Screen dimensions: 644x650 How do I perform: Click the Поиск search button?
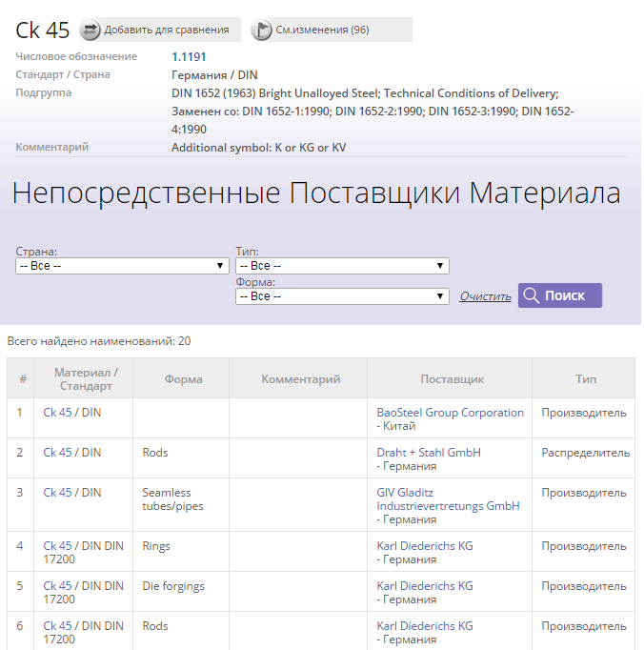coord(560,295)
